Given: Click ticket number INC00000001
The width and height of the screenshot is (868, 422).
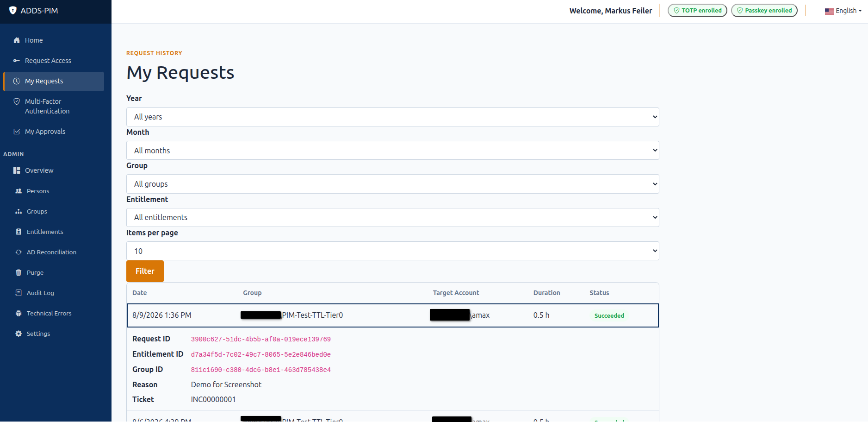Looking at the screenshot, I should (x=213, y=399).
